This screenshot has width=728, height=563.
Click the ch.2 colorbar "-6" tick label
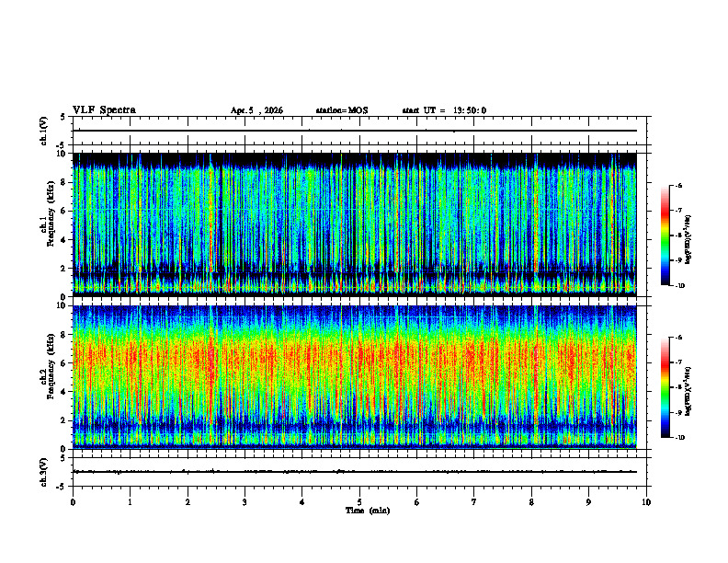pyautogui.click(x=678, y=338)
